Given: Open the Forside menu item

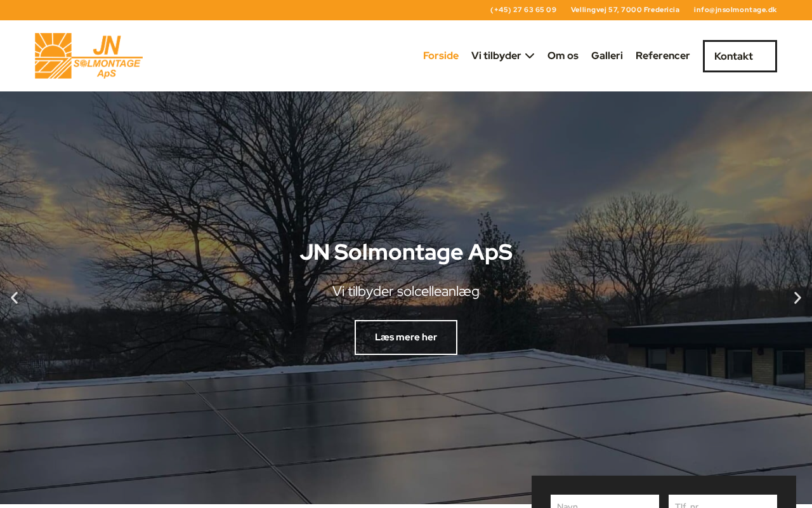Looking at the screenshot, I should click(x=441, y=56).
